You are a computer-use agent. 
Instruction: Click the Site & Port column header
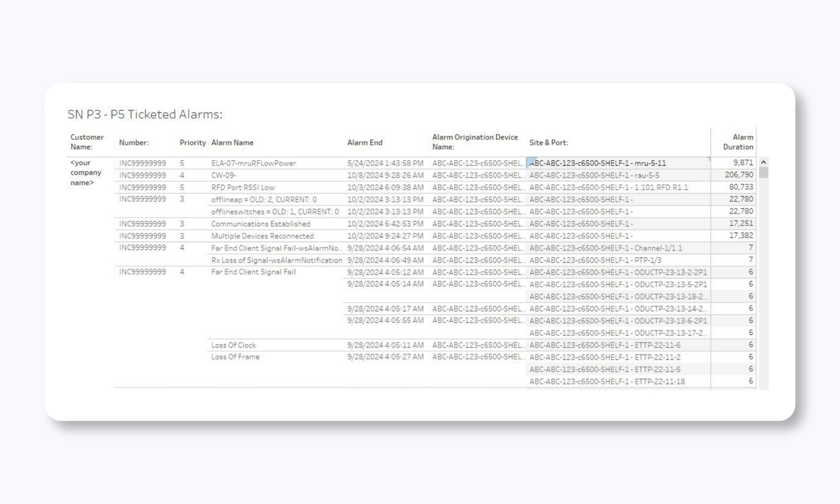pyautogui.click(x=548, y=143)
